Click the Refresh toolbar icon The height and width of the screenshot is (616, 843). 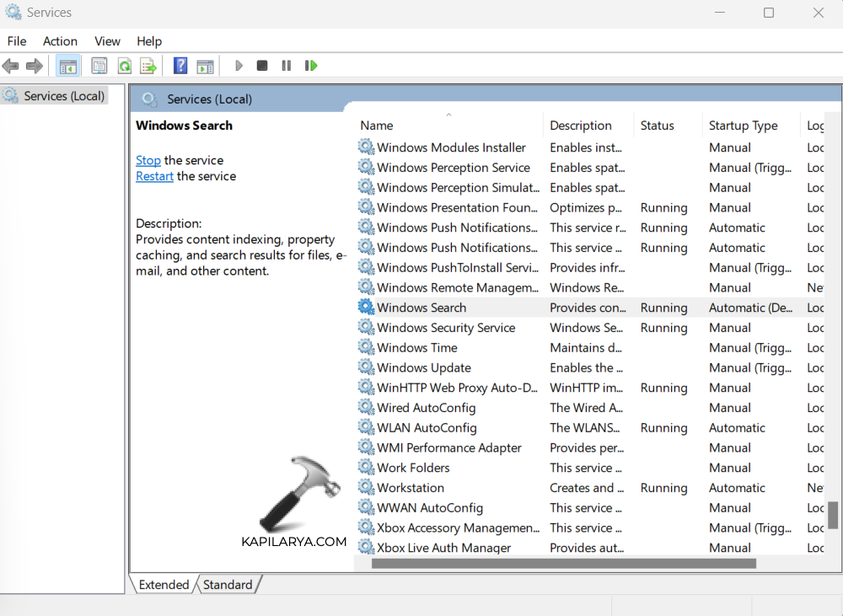[124, 66]
